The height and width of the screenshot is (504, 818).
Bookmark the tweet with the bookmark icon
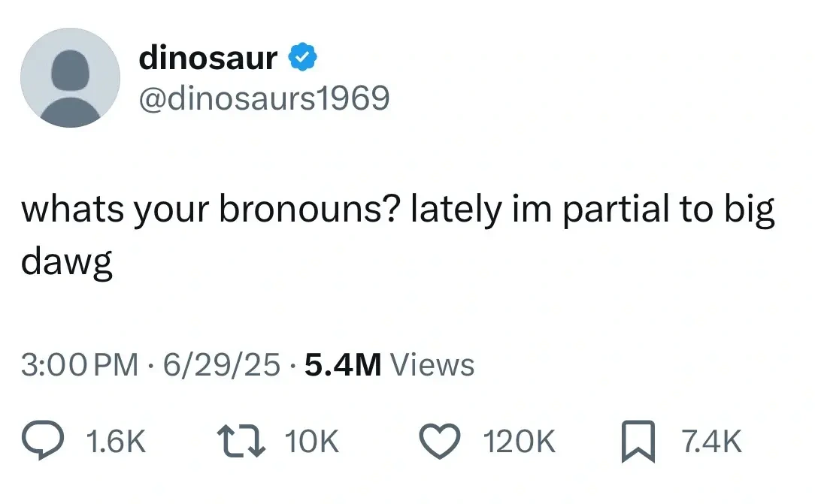(x=638, y=441)
